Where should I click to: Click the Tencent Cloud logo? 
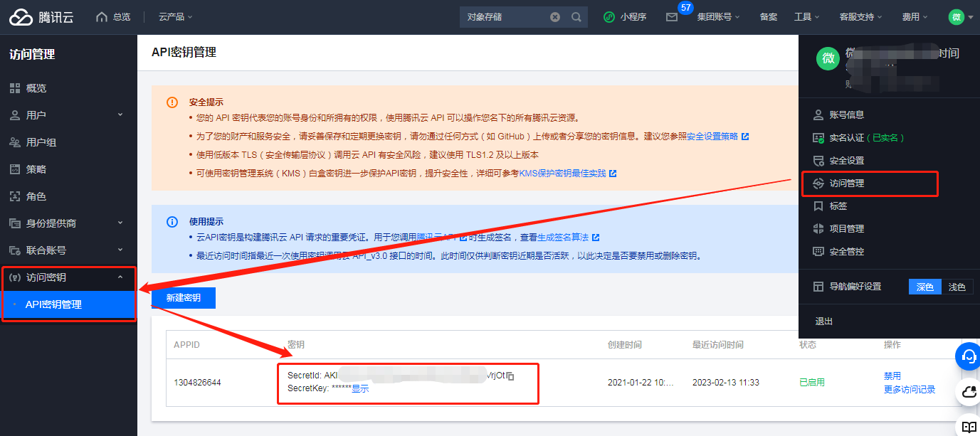41,17
